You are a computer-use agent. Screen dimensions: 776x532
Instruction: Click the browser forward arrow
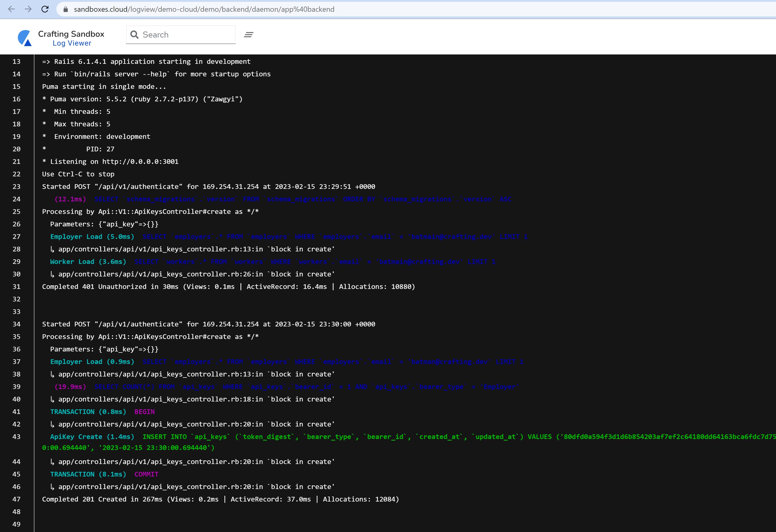pyautogui.click(x=28, y=9)
